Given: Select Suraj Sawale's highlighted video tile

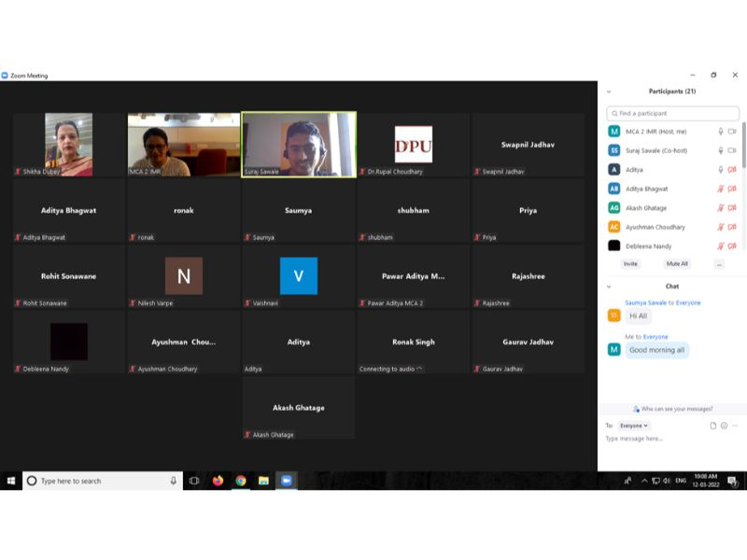Looking at the screenshot, I should click(299, 145).
